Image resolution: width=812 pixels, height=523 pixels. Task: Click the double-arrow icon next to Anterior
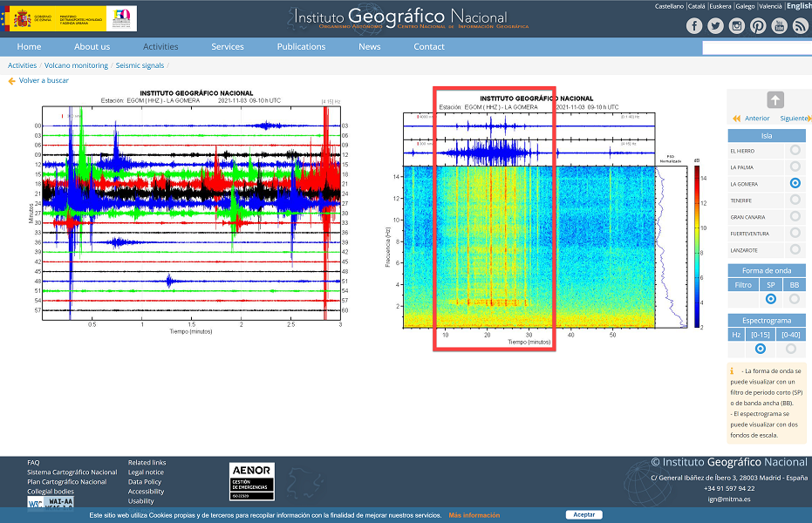pyautogui.click(x=736, y=119)
